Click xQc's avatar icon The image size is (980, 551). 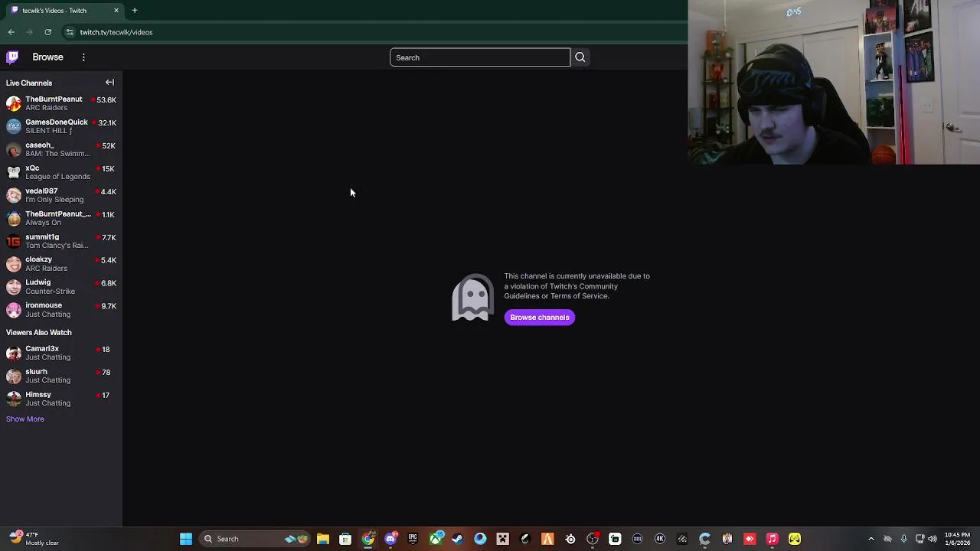point(14,172)
